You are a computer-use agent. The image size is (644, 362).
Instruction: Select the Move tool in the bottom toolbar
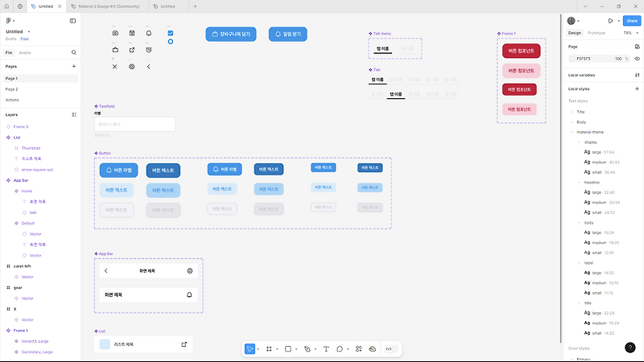point(250,349)
